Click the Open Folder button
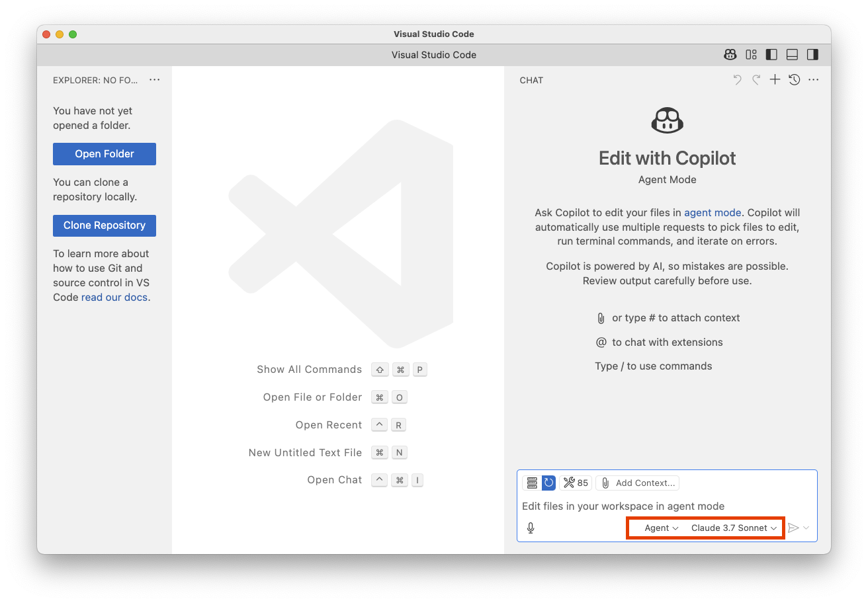The height and width of the screenshot is (603, 868). click(x=105, y=154)
